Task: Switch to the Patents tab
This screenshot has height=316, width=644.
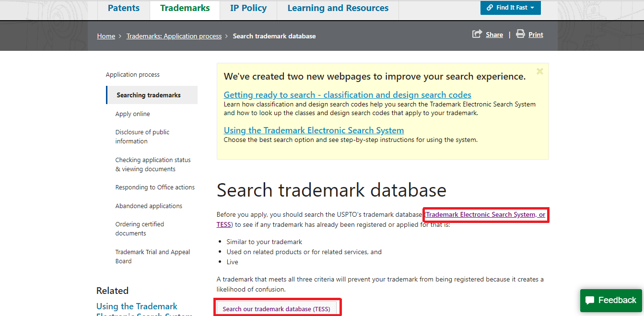Action: [x=124, y=9]
